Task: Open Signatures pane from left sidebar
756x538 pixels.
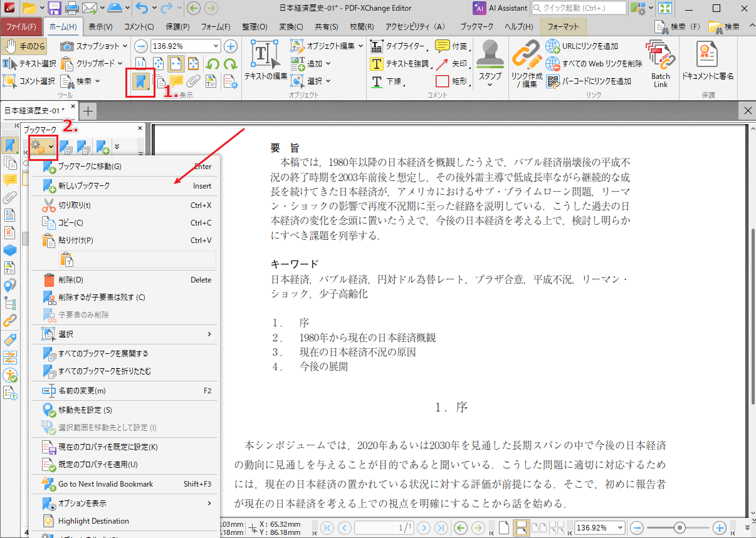Action: (10, 232)
